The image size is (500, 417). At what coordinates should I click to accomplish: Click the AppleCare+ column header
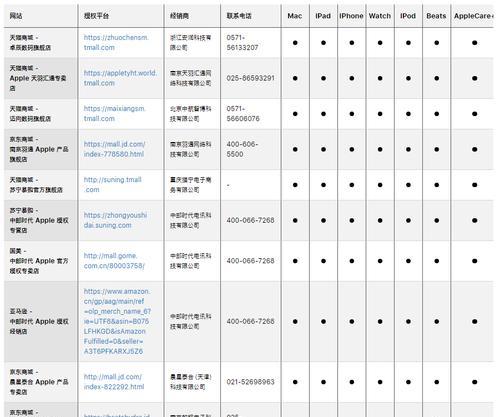[x=473, y=16]
